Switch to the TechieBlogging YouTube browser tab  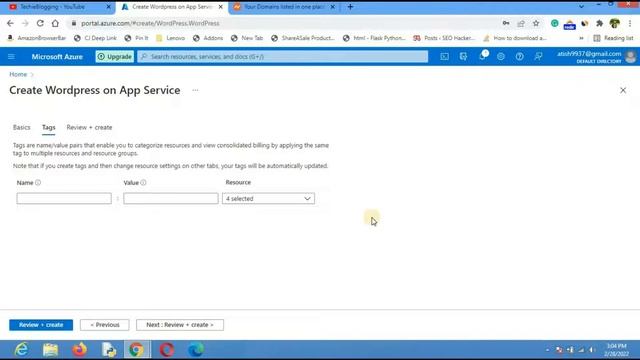coord(57,7)
